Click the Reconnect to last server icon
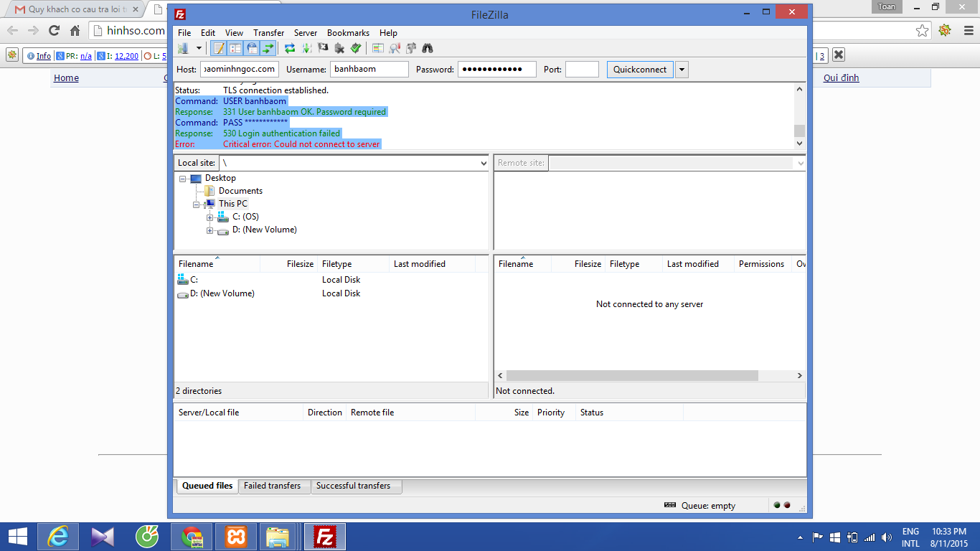980x551 pixels. 356,48
